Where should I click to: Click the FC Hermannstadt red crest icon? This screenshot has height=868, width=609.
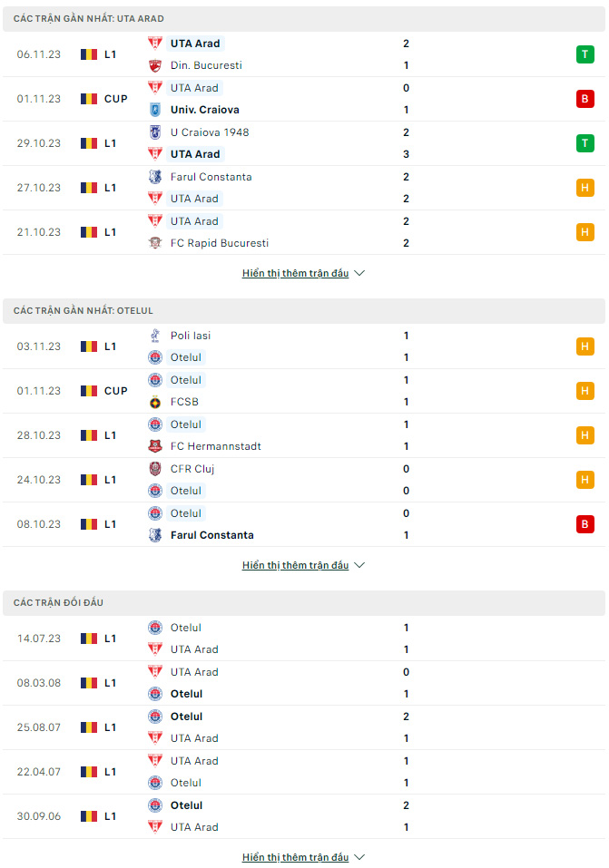click(155, 446)
